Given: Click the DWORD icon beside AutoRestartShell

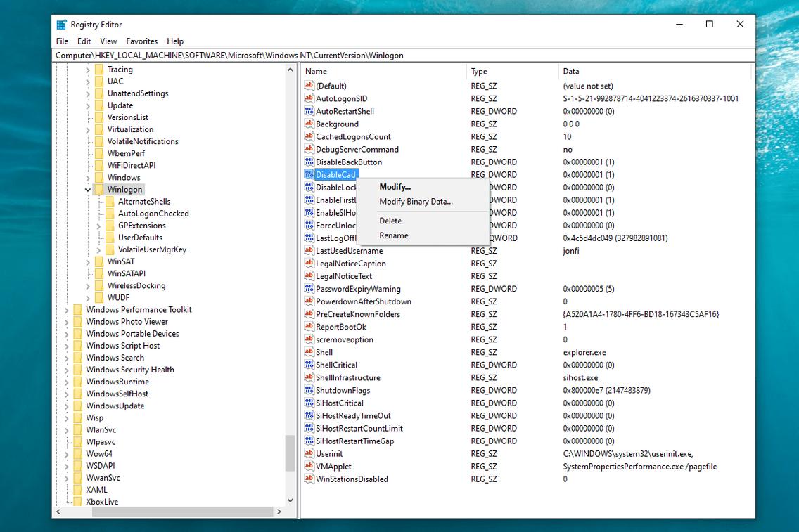Looking at the screenshot, I should tap(309, 111).
